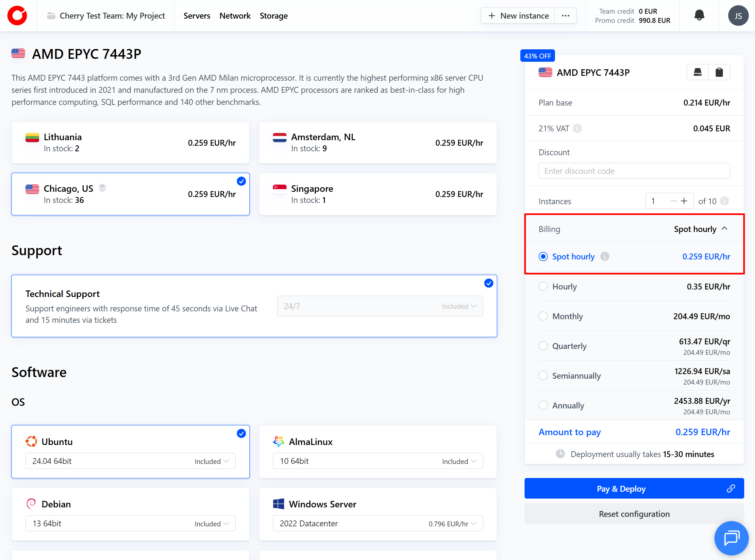The width and height of the screenshot is (755, 560).
Task: Choose Annually billing radio button
Action: click(543, 405)
